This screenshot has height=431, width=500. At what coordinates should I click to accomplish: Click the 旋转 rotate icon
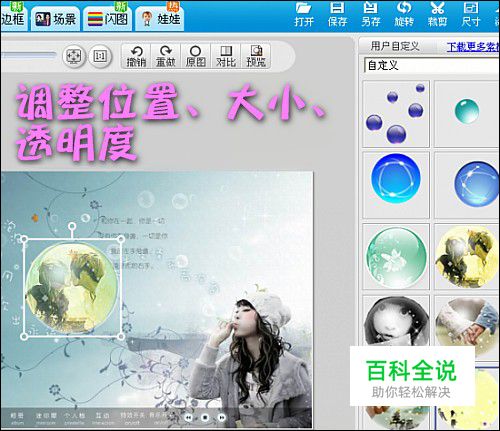coord(404,15)
